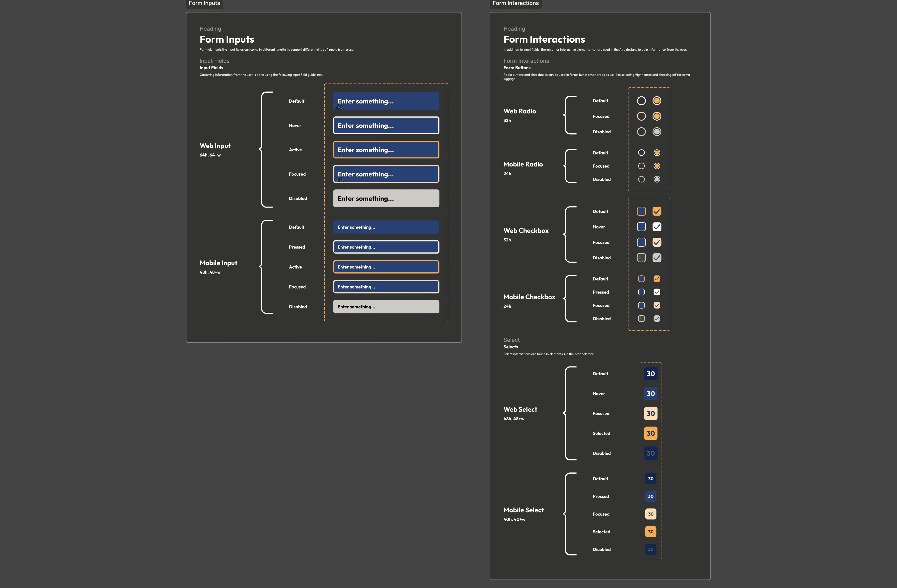Click the Mobile Input Active state field

(x=386, y=267)
